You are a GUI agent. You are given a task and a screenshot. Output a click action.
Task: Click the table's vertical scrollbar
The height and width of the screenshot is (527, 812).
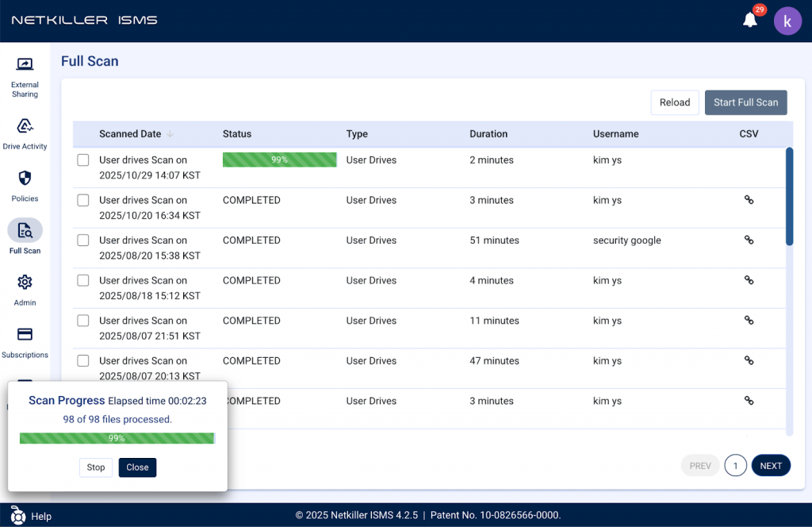click(789, 197)
